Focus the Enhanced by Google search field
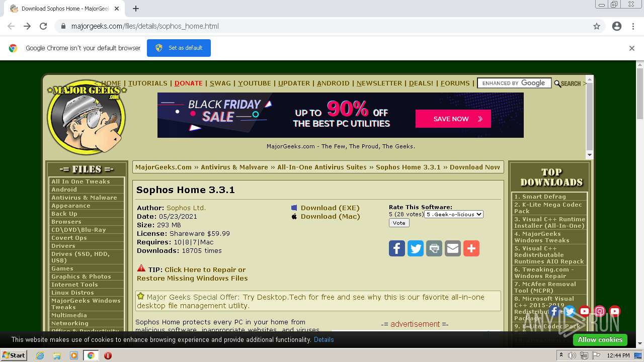The width and height of the screenshot is (644, 362). [514, 83]
